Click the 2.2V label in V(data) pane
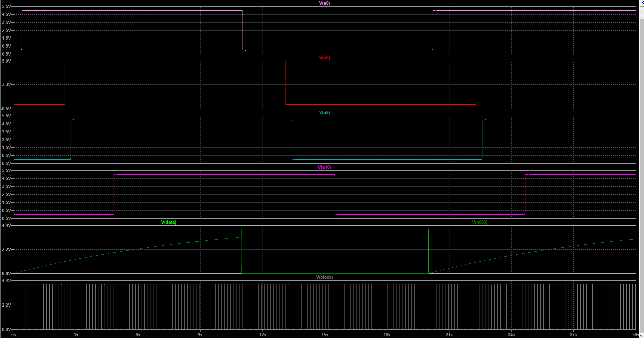This screenshot has height=338, width=644. click(x=6, y=249)
